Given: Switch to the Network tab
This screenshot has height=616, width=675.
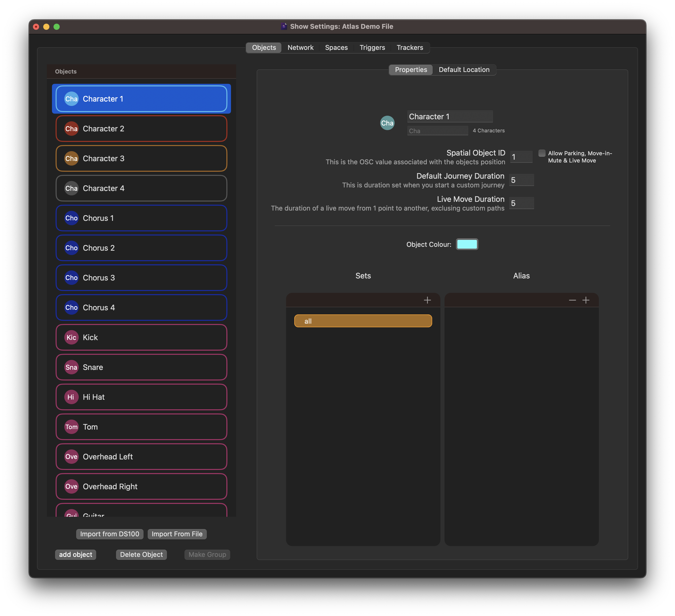Looking at the screenshot, I should point(300,48).
